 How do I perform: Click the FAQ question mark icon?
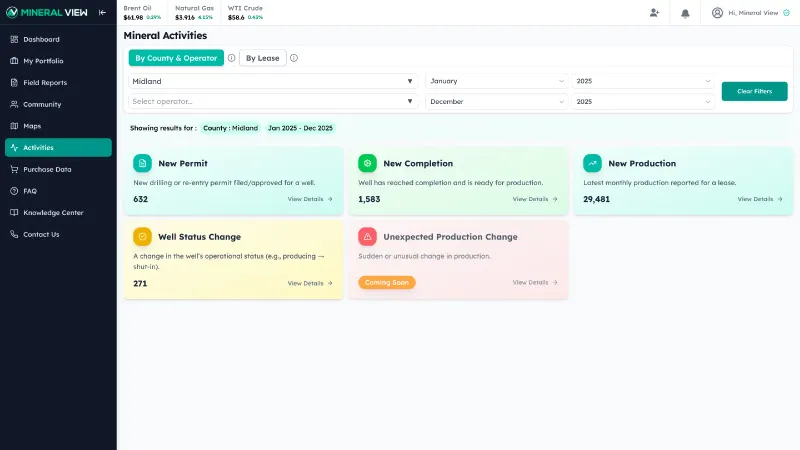(14, 191)
